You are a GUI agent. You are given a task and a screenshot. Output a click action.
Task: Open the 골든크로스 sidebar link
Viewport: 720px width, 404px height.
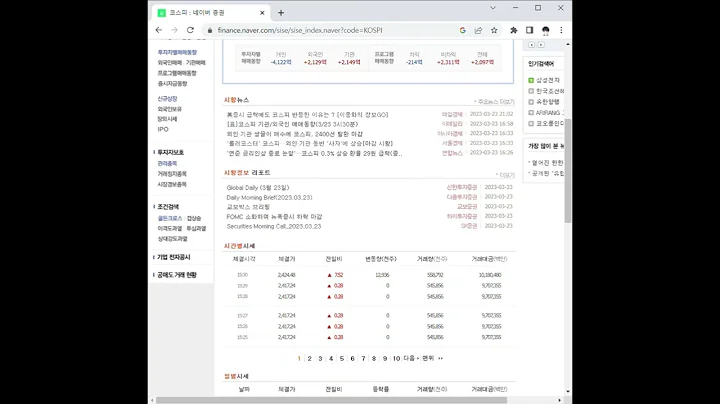coord(170,219)
